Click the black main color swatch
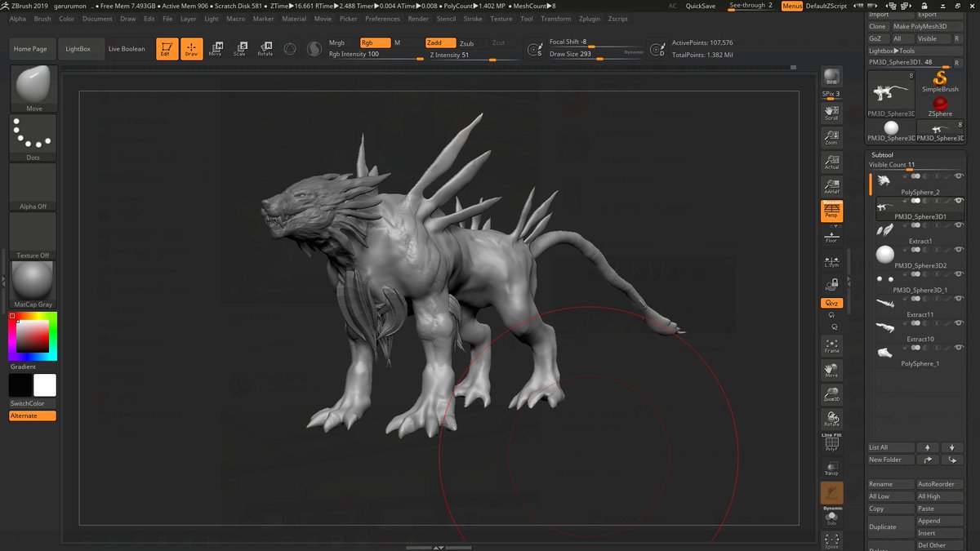The width and height of the screenshot is (980, 551). pyautogui.click(x=20, y=385)
